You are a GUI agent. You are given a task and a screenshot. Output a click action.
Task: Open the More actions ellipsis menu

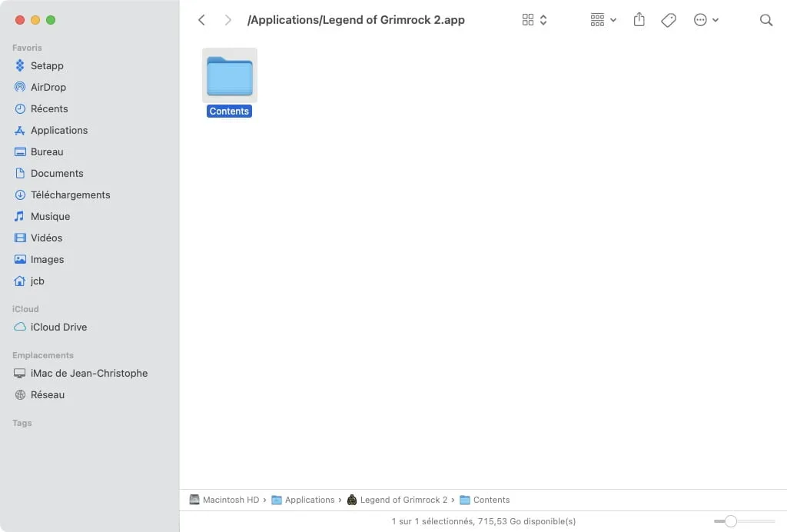point(706,20)
